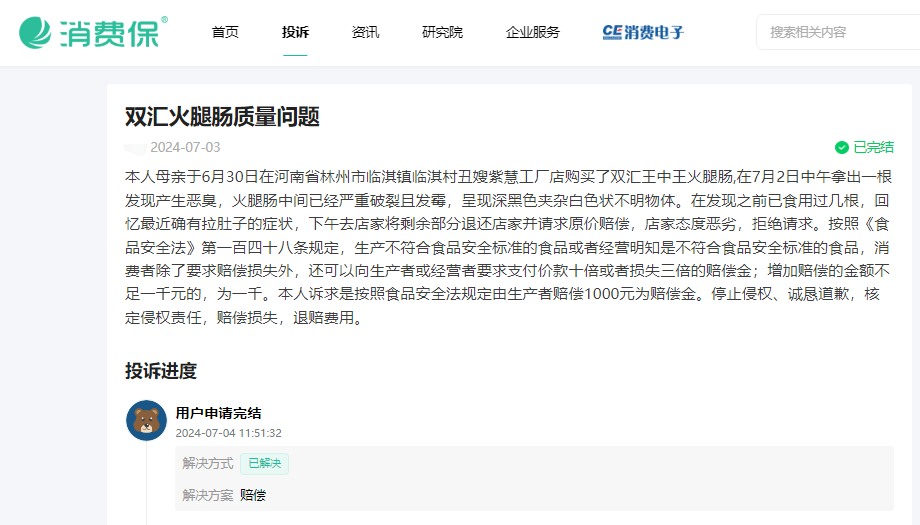Open the CE消费电子 link
Screen dimensions: 920x525
point(643,32)
